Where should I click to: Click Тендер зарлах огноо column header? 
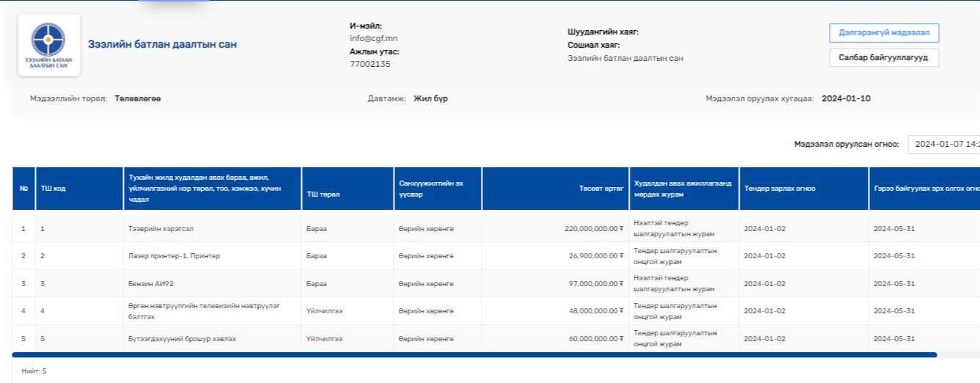point(779,189)
